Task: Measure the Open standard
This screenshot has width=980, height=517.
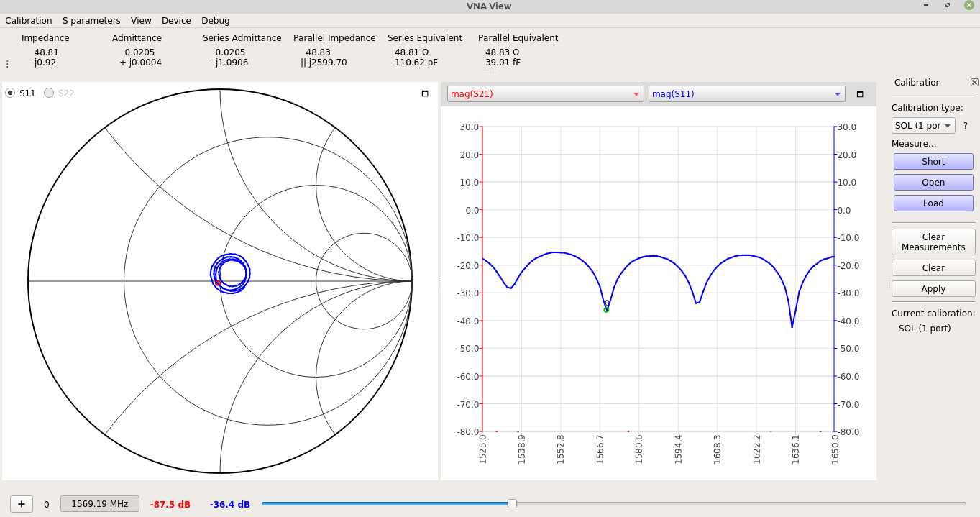Action: tap(933, 183)
